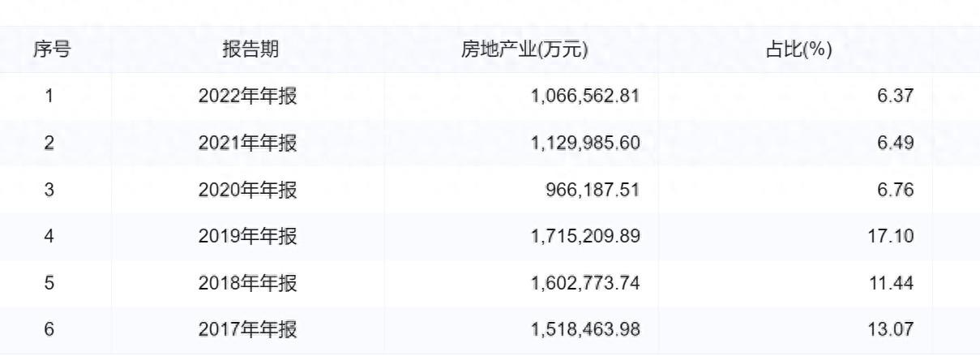The width and height of the screenshot is (980, 356).
Task: Select the 2019年年报 report period cell
Action: (x=248, y=237)
